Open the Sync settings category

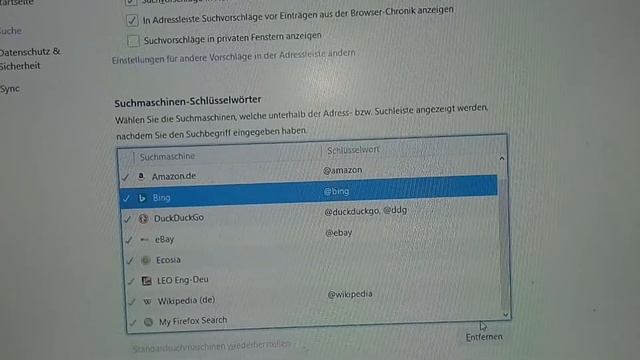[10, 89]
